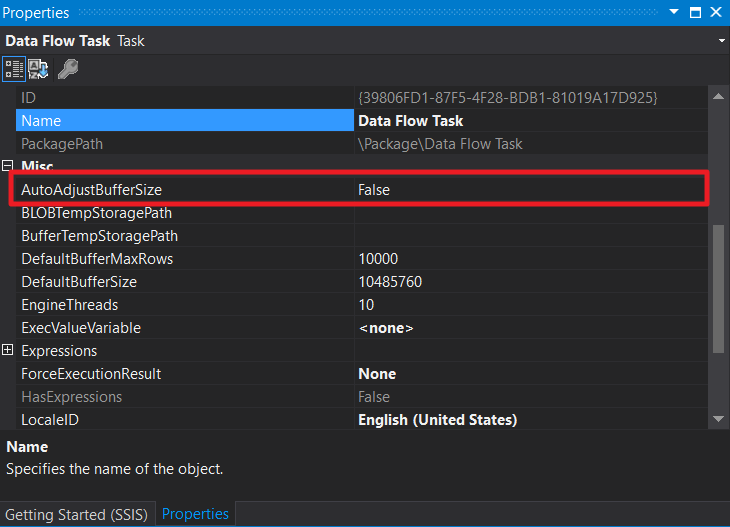
Task: Select the Properties tab
Action: (195, 513)
